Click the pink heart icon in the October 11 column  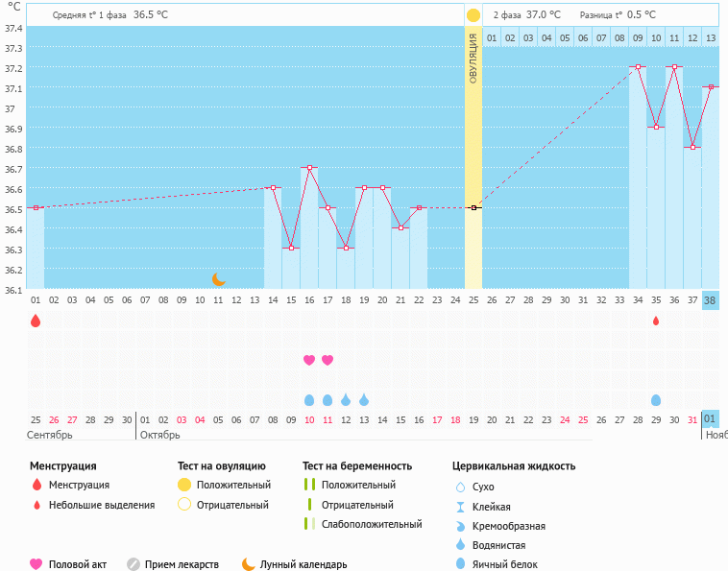pos(328,360)
